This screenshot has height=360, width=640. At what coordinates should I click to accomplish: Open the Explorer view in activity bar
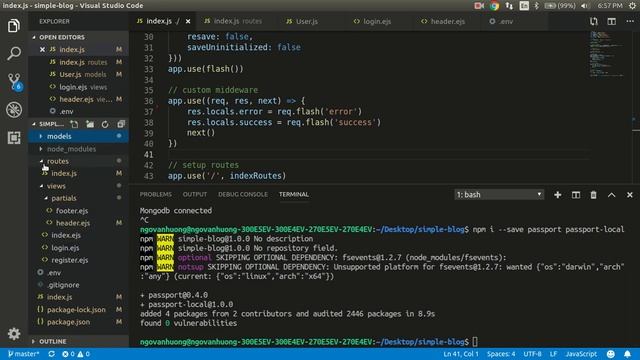14,26
